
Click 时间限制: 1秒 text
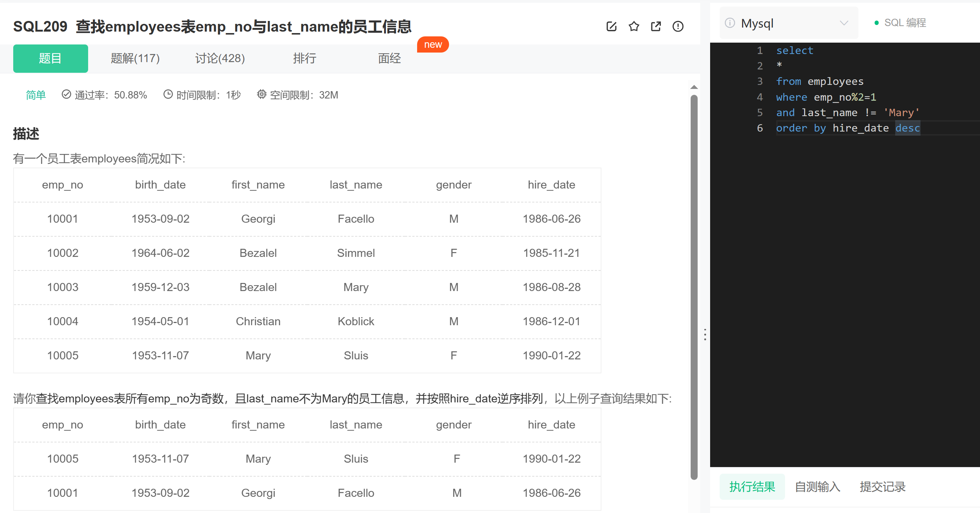pos(209,95)
